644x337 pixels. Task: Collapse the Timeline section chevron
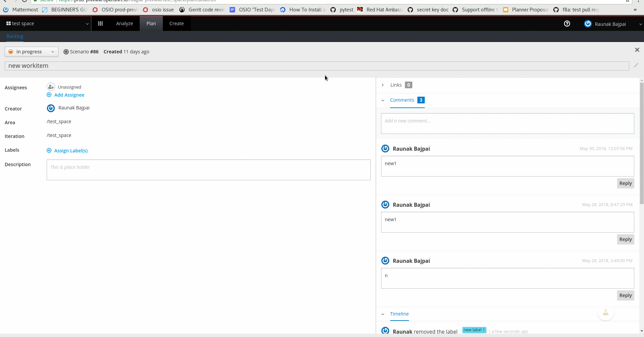point(383,314)
